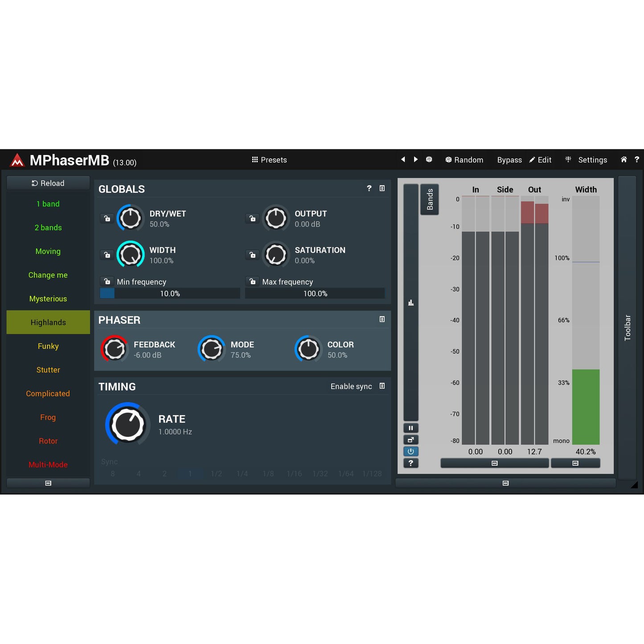Image resolution: width=644 pixels, height=644 pixels.
Task: Click the Reload button
Action: click(48, 183)
